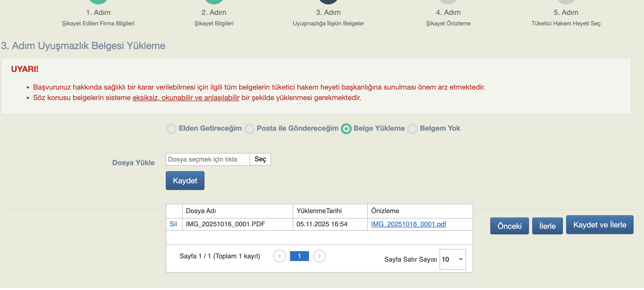Click the 5. Adım step circle
644x290 pixels.
pyautogui.click(x=566, y=1)
